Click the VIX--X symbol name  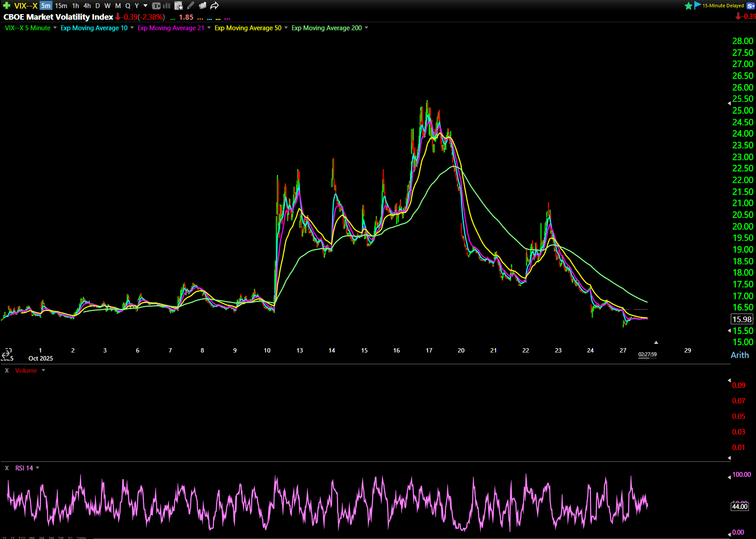(26, 6)
